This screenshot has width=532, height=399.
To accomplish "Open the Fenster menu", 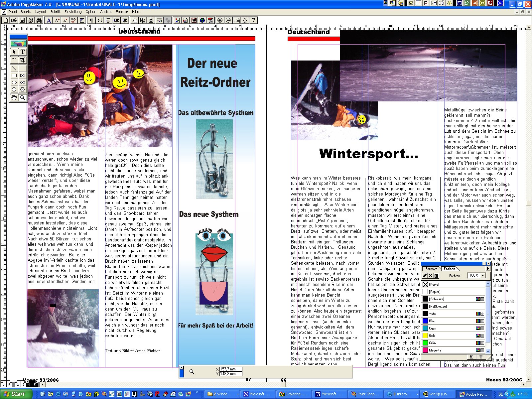I will pyautogui.click(x=122, y=12).
